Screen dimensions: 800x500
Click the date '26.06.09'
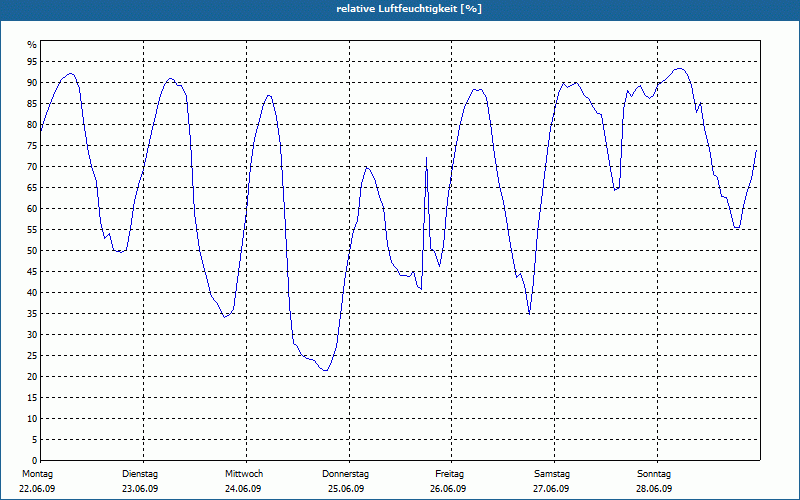click(448, 489)
